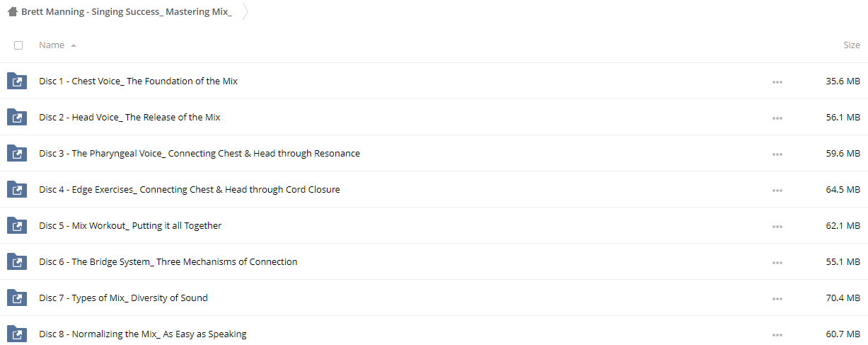Click the home icon in the breadcrumb
This screenshot has width=868, height=345.
click(13, 12)
